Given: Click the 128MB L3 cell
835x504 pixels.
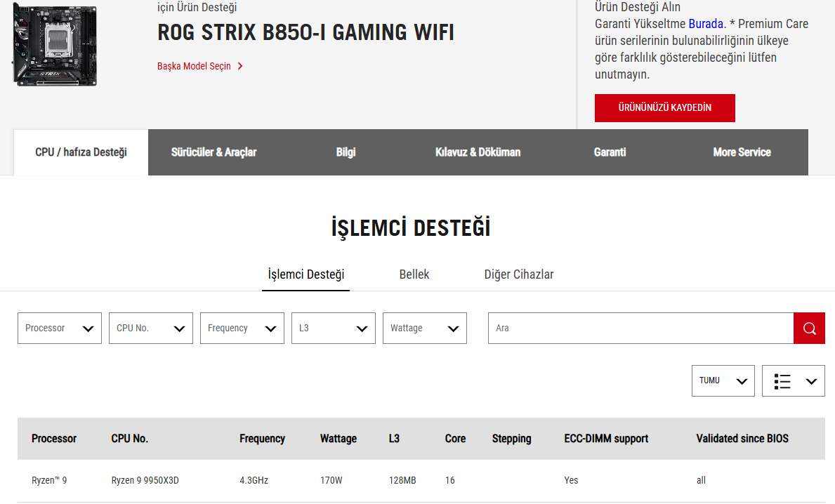Looking at the screenshot, I should (402, 481).
